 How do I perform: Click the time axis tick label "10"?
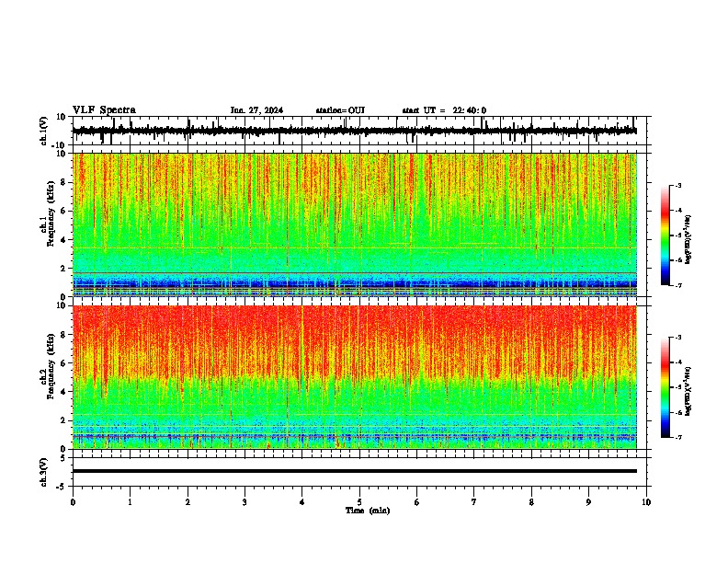coord(646,502)
